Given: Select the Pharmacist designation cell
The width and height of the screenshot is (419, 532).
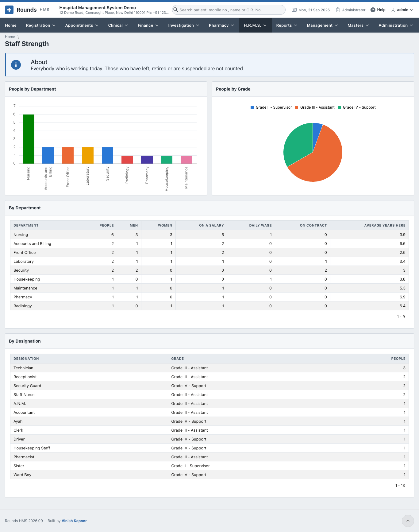Looking at the screenshot, I should [89, 457].
